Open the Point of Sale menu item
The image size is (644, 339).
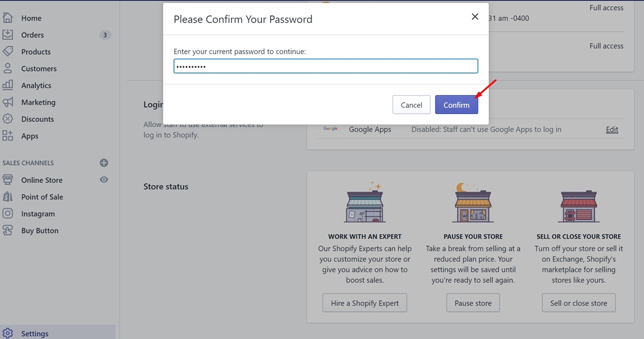[42, 197]
